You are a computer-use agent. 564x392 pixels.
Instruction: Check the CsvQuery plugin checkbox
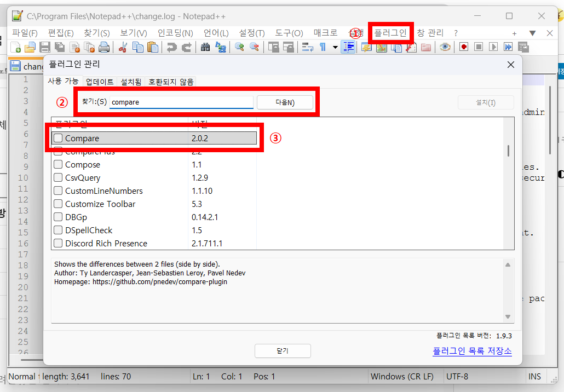[58, 177]
